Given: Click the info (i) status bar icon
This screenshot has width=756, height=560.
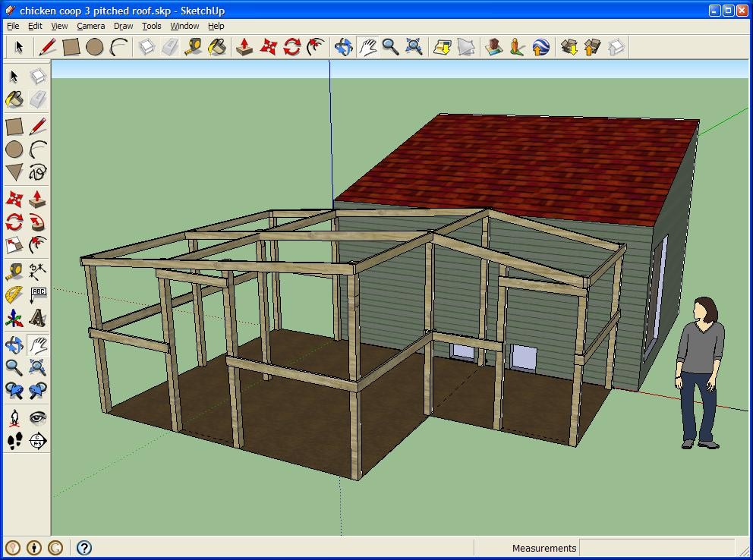Looking at the screenshot, I should pos(33,548).
